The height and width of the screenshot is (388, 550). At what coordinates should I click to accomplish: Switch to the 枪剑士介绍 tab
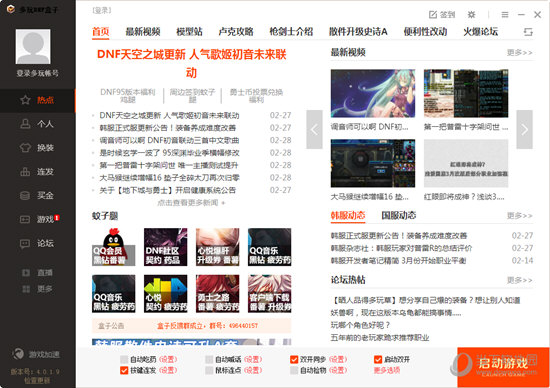pos(291,32)
